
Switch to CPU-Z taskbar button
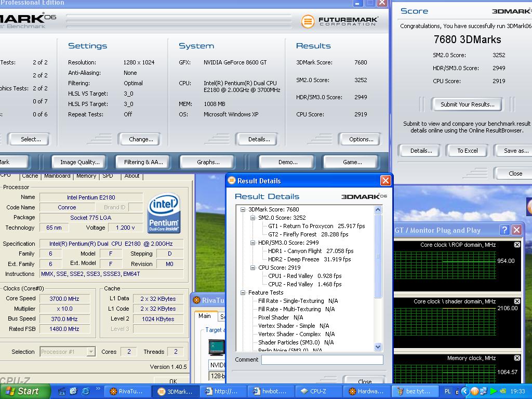317,391
